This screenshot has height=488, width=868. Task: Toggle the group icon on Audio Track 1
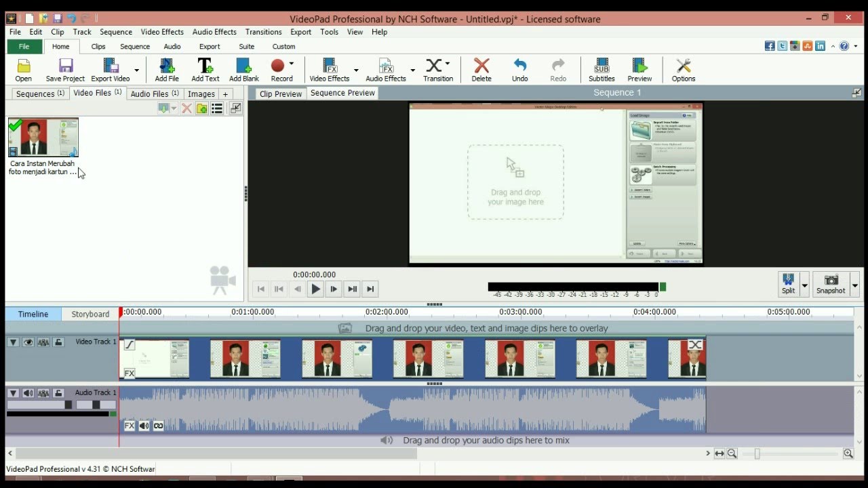[43, 393]
